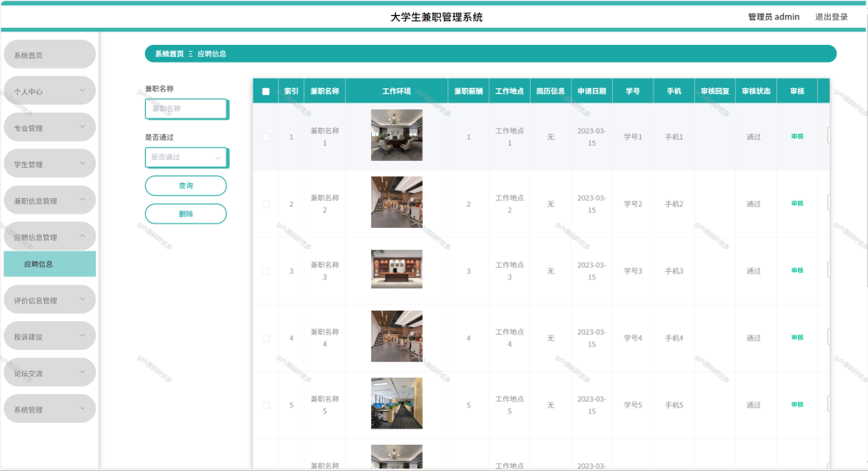Check the row 5 checkbox
Screen dimensions: 868x471
click(x=265, y=405)
